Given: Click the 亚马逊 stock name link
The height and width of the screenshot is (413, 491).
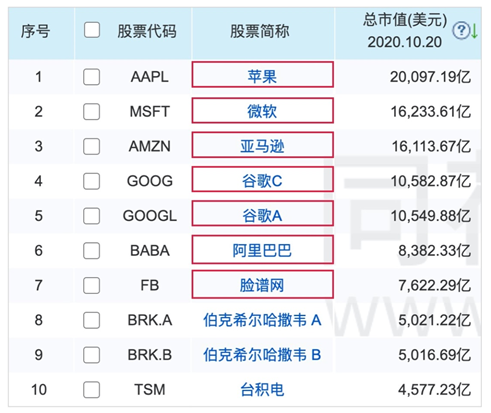Looking at the screenshot, I should (x=262, y=146).
